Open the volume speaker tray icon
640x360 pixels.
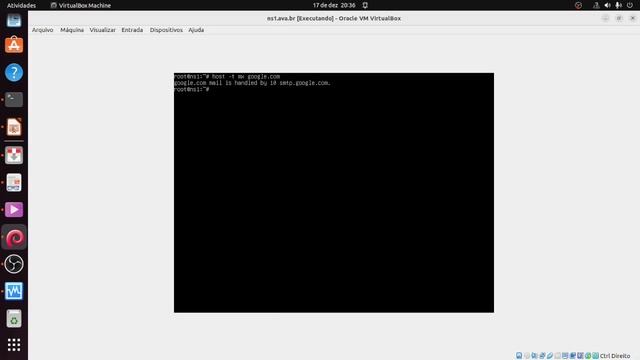[x=607, y=5]
